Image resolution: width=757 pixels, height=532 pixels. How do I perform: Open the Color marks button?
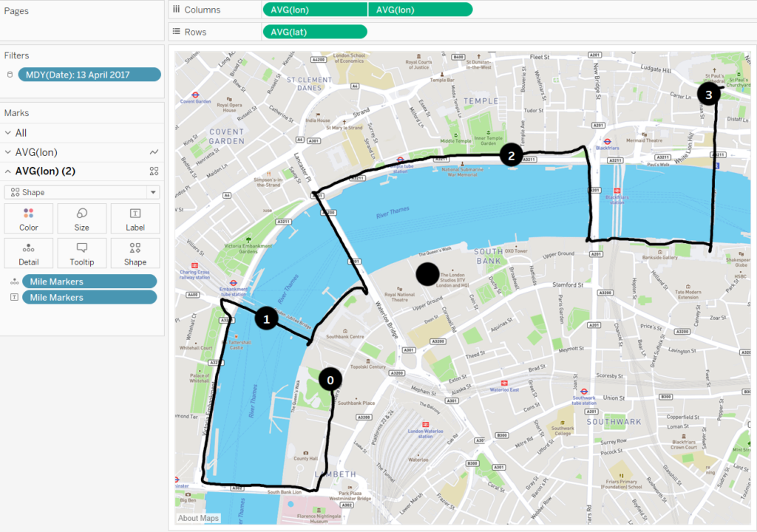29,219
